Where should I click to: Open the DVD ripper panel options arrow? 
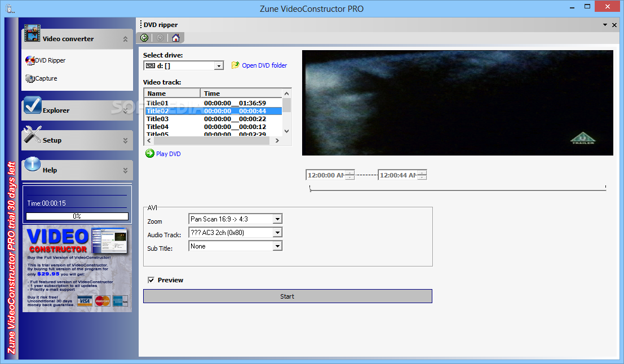(605, 25)
